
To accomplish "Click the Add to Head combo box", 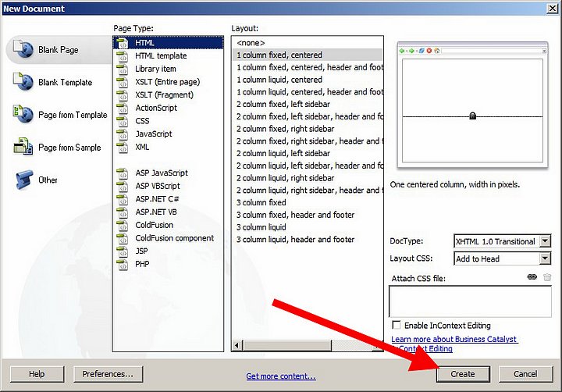I will [502, 258].
